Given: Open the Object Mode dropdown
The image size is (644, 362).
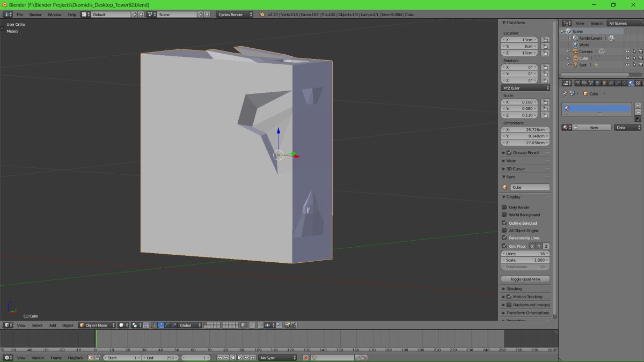Looking at the screenshot, I should coord(97,325).
